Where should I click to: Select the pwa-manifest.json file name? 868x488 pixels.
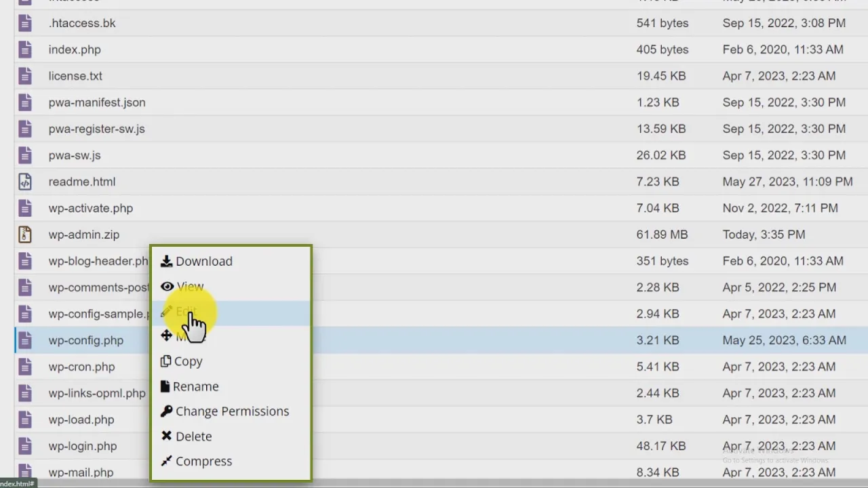[x=97, y=102]
